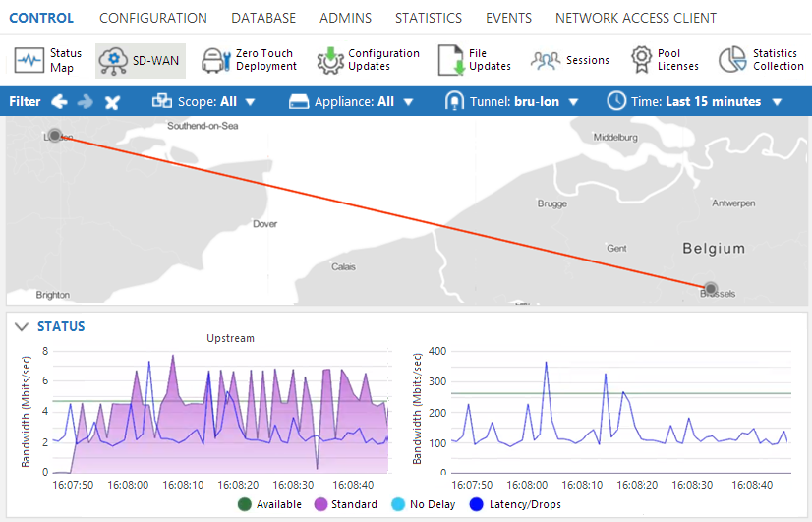Open File Updates page

(476, 60)
